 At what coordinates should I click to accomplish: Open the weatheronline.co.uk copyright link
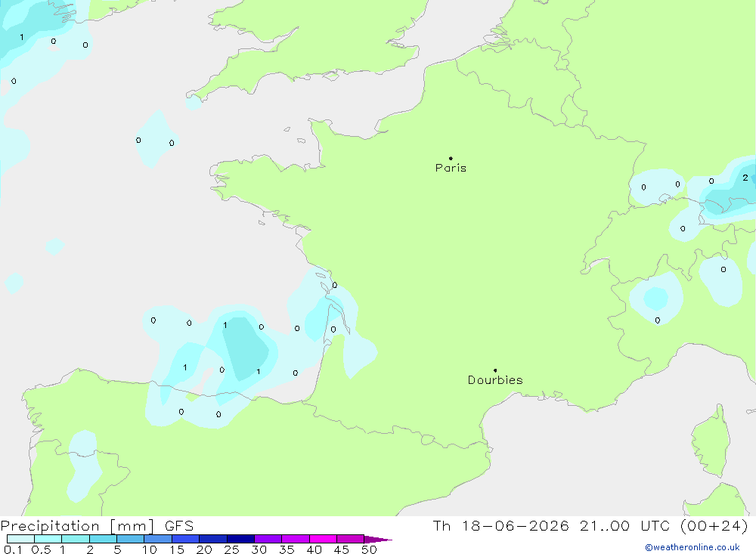click(692, 547)
